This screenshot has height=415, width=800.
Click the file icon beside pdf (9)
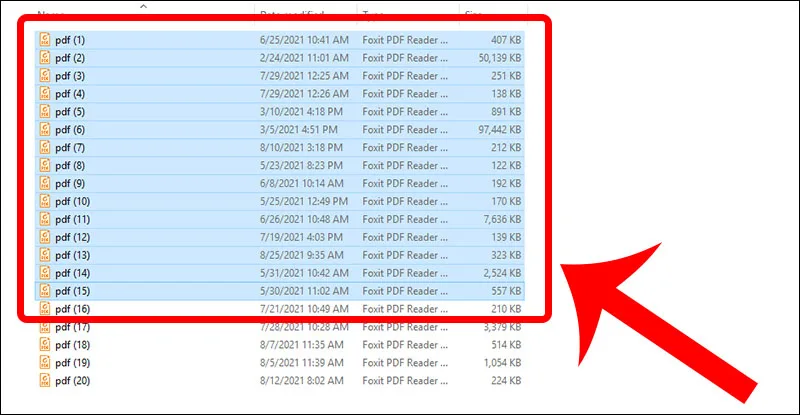(x=45, y=183)
